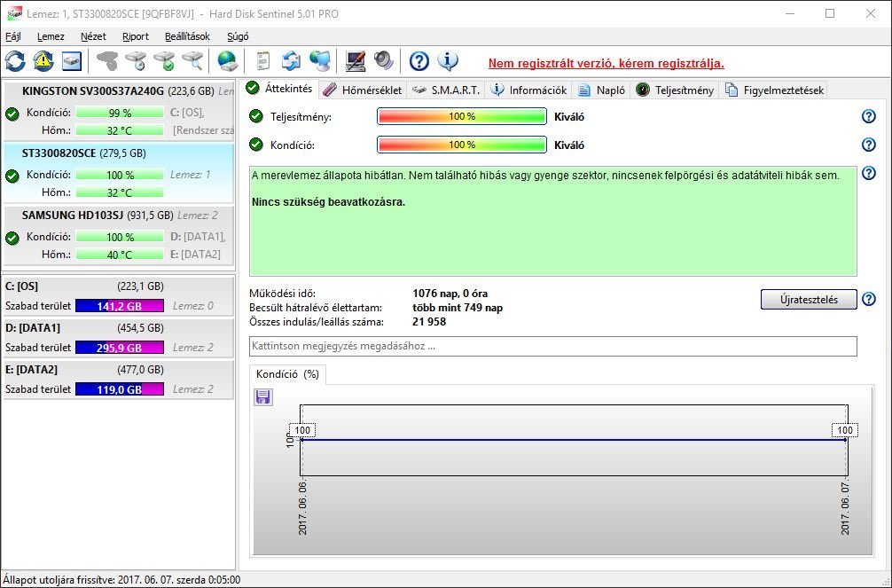Switch to the Napló tab

coord(601,90)
